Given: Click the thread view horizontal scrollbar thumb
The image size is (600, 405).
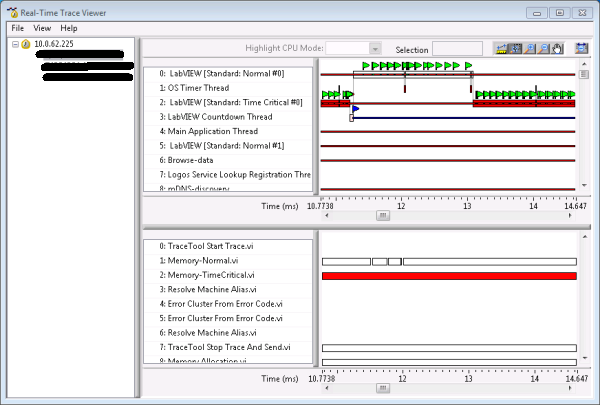Looking at the screenshot, I should click(381, 214).
